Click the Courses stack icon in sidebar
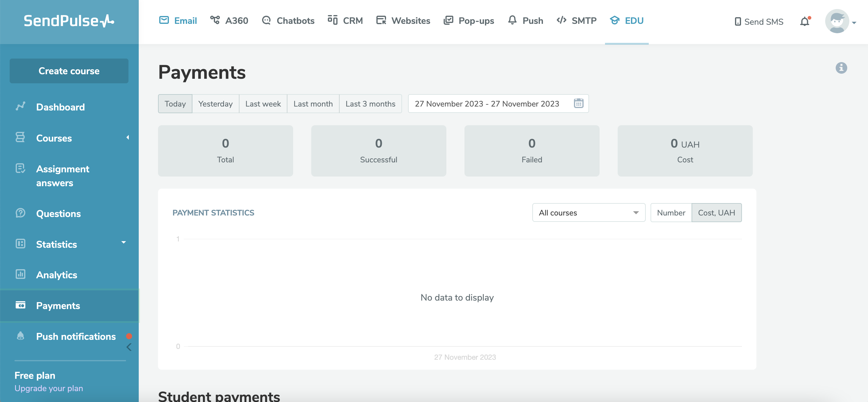 pyautogui.click(x=20, y=137)
